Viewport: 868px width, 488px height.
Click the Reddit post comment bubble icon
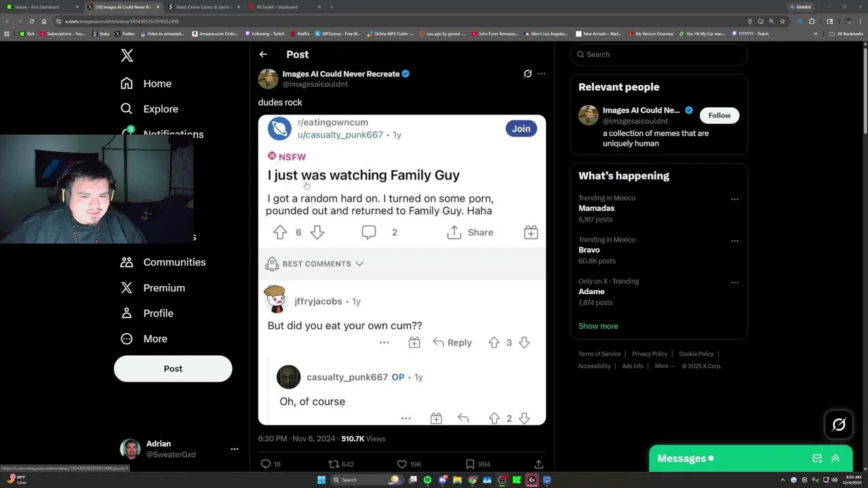click(x=369, y=232)
